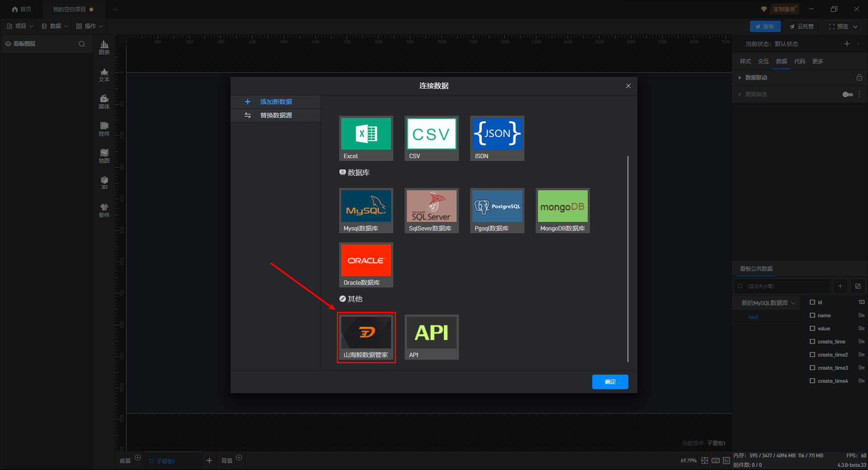Click the 发布 publish button
The image size is (868, 470).
point(765,26)
